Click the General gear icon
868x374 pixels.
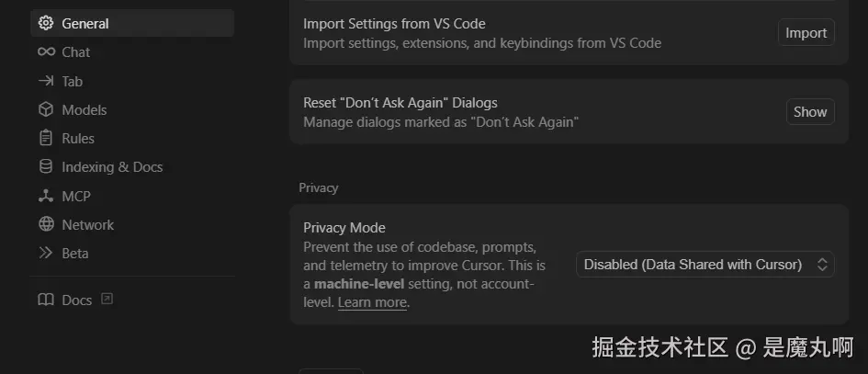click(46, 23)
